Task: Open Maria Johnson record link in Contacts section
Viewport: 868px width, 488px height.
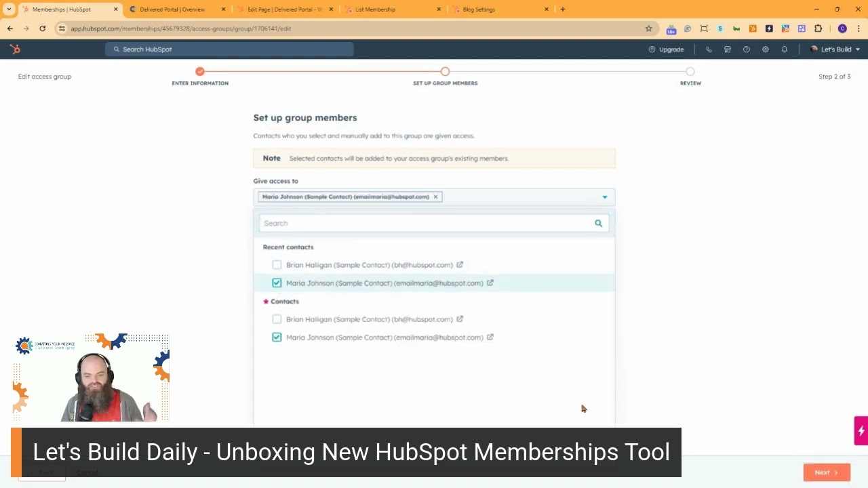Action: 490,337
